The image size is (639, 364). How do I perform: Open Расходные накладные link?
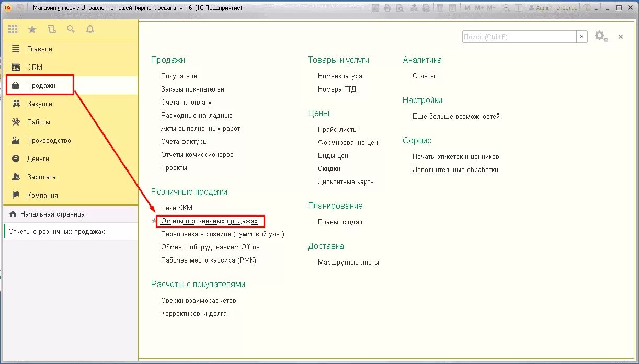coord(197,115)
